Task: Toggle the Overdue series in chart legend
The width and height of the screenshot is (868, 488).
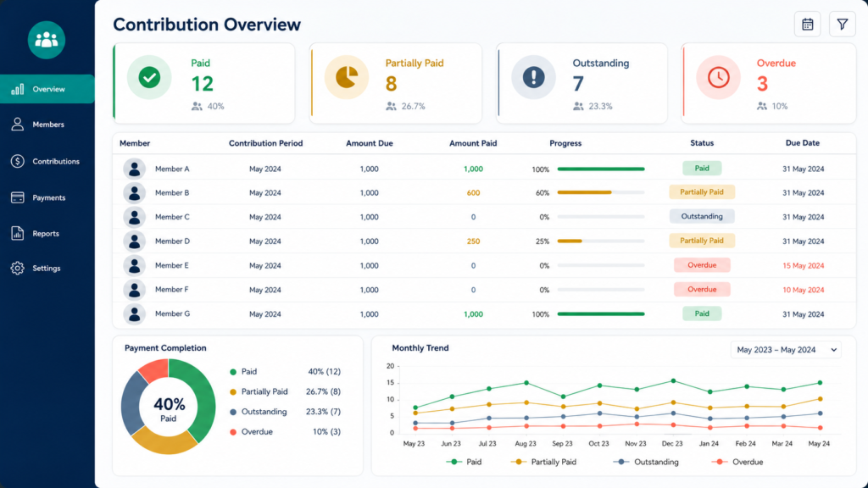Action: [x=737, y=462]
